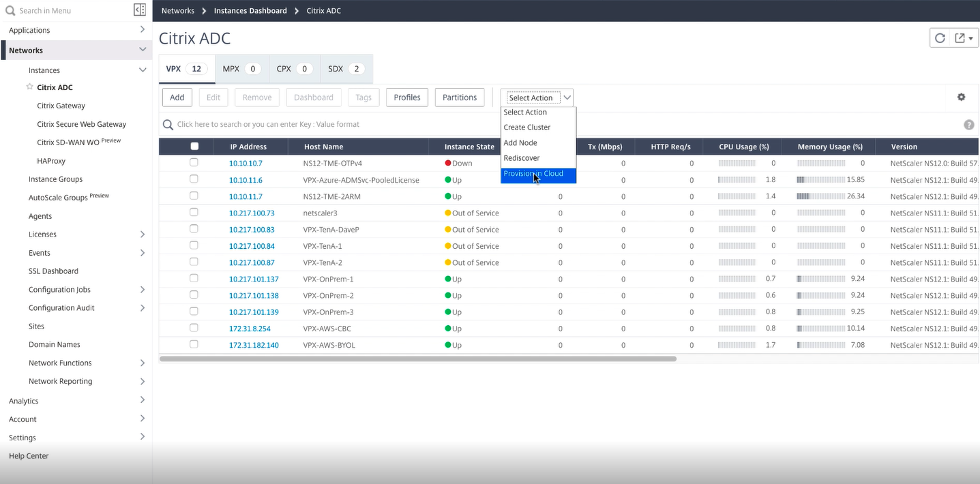
Task: Toggle the select-all checkbox in table header
Action: point(194,147)
